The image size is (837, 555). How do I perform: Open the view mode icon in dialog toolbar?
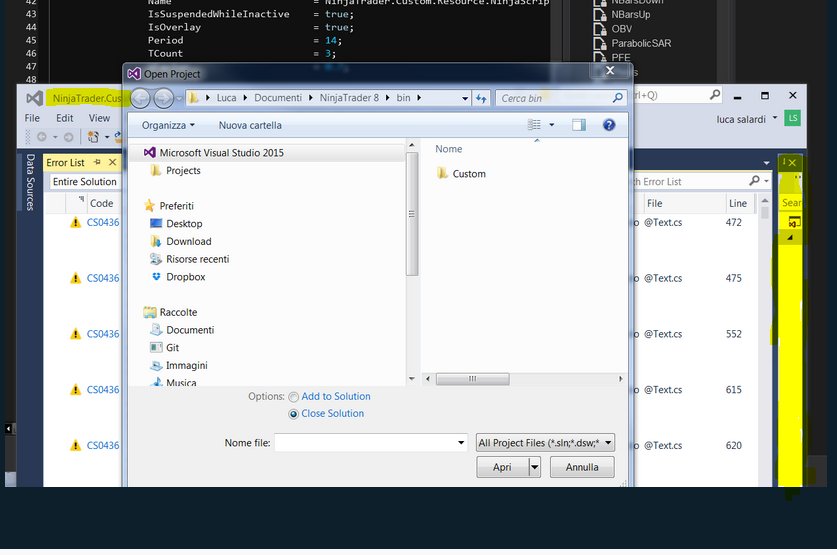click(534, 125)
